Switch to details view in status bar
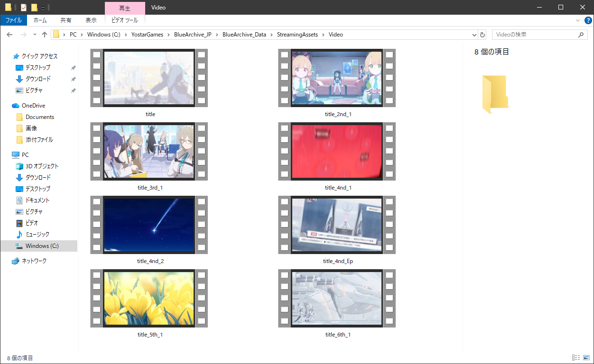Viewport: 594px width, 364px height. click(576, 358)
